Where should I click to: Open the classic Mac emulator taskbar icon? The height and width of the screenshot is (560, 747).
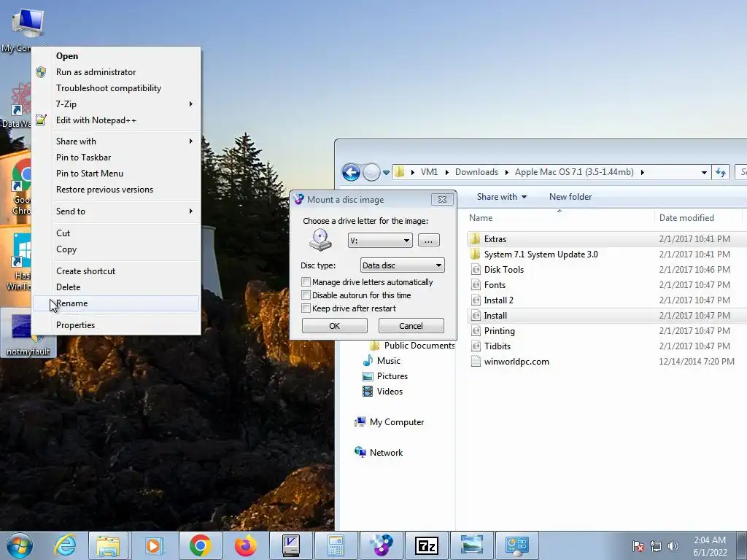click(290, 545)
